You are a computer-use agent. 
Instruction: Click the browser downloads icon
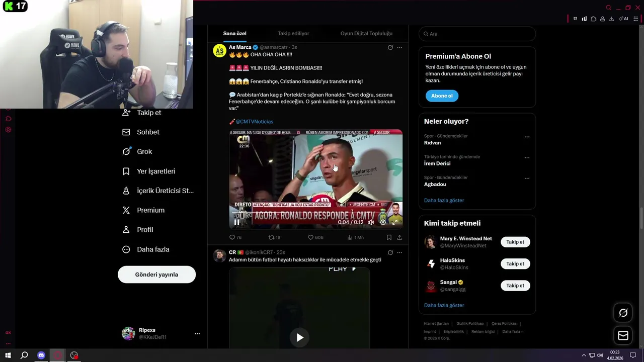pos(611,19)
